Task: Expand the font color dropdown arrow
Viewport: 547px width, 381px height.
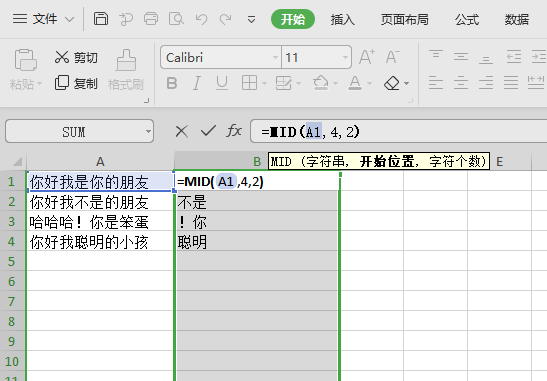Action: (369, 83)
